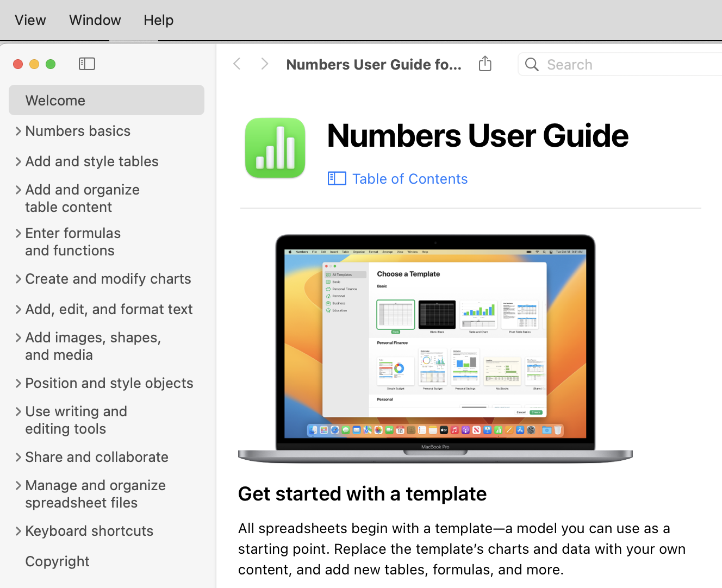This screenshot has width=722, height=588.
Task: Expand Enter formulas and functions chevron
Action: coord(18,233)
